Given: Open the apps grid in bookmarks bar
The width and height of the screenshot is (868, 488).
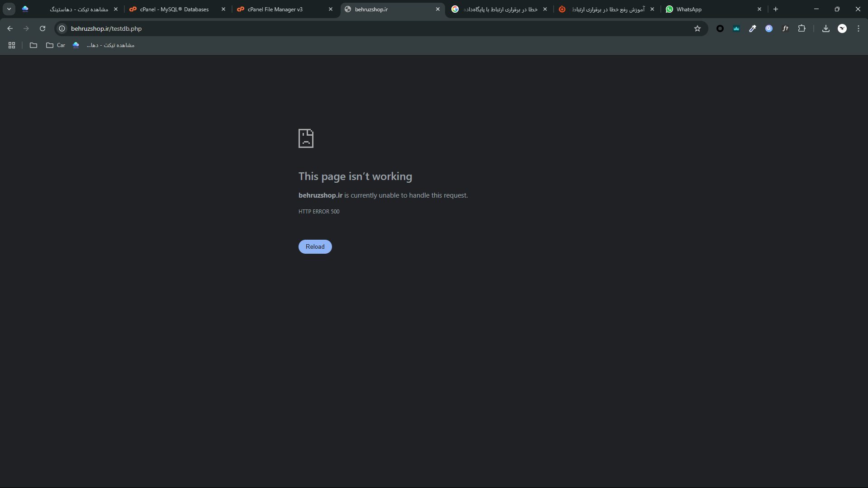Looking at the screenshot, I should click(12, 45).
